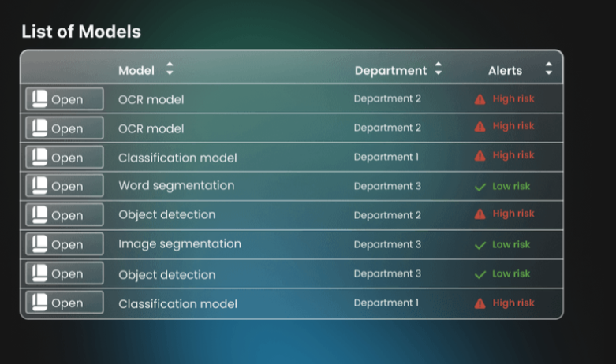Click the High risk warning icon in first row
The width and height of the screenshot is (616, 364).
(x=480, y=99)
